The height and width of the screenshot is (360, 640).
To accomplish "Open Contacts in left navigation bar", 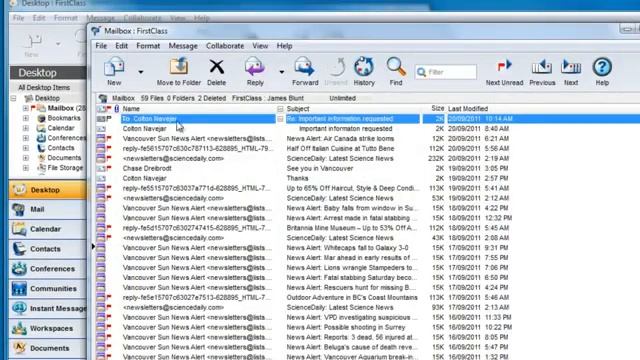I will click(x=47, y=249).
